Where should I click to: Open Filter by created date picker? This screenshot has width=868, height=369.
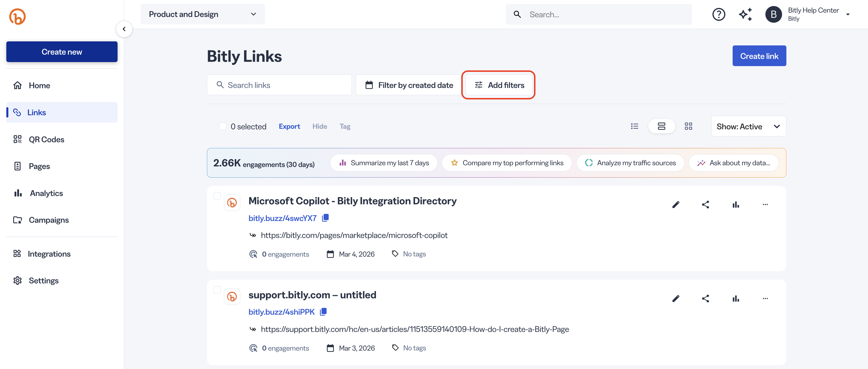coord(409,85)
